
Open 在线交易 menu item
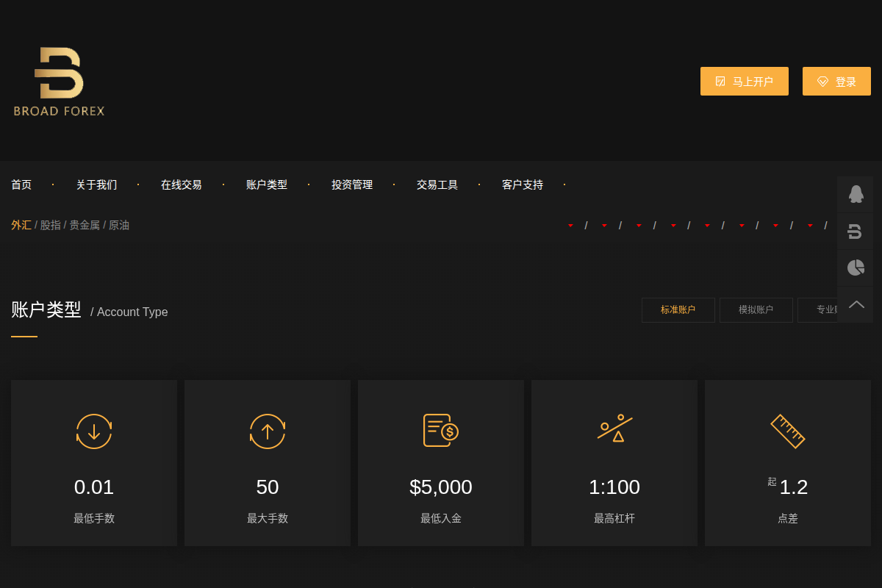tap(182, 184)
